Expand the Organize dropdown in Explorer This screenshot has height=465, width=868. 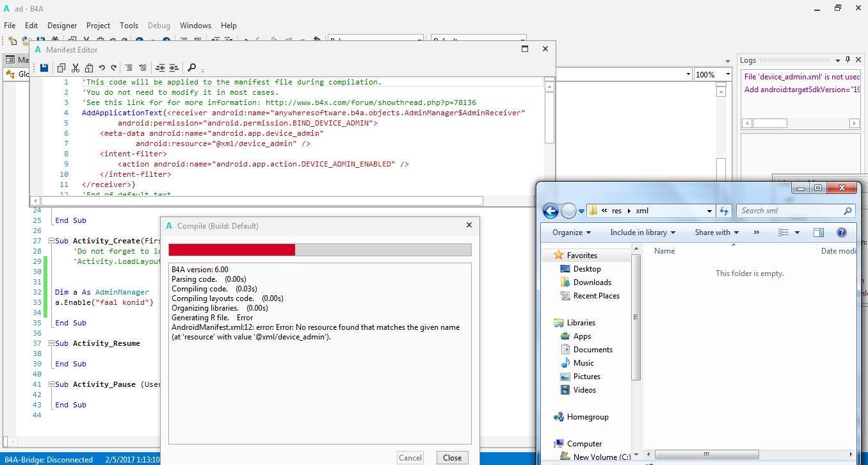[572, 232]
